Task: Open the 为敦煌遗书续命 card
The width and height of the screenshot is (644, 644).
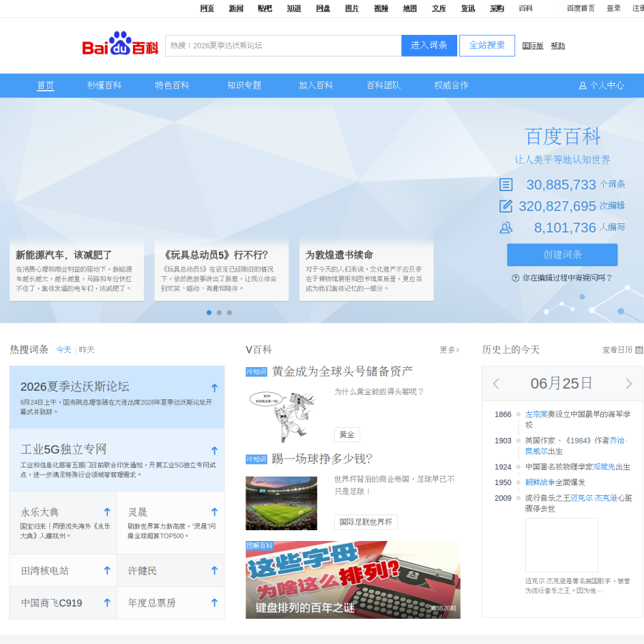Action: 366,270
